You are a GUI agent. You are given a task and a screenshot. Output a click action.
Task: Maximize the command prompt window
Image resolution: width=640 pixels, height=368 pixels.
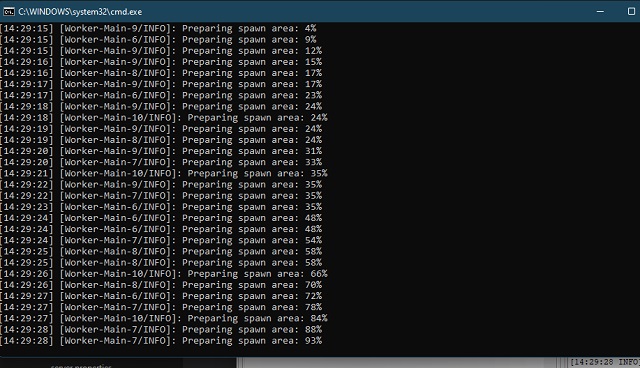[631, 11]
